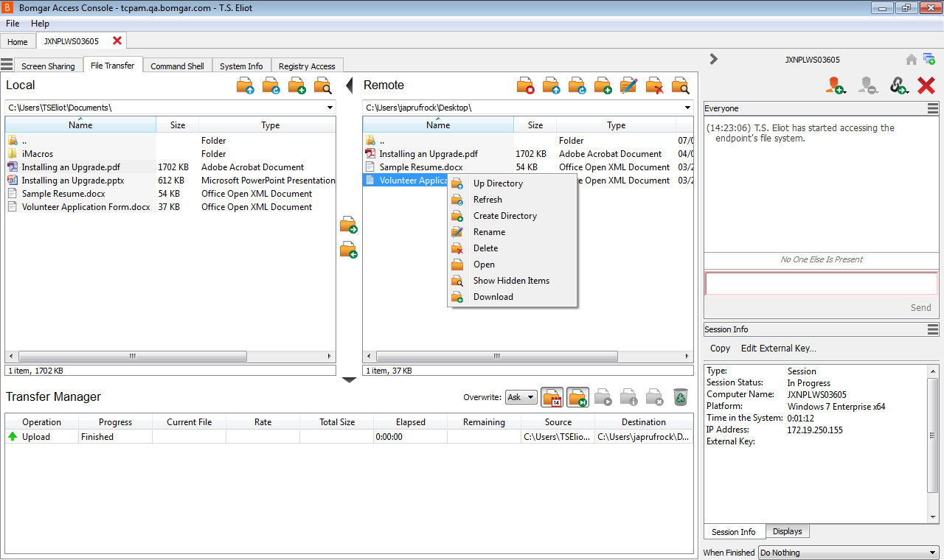Collapse Local pane with left arrow

(350, 85)
